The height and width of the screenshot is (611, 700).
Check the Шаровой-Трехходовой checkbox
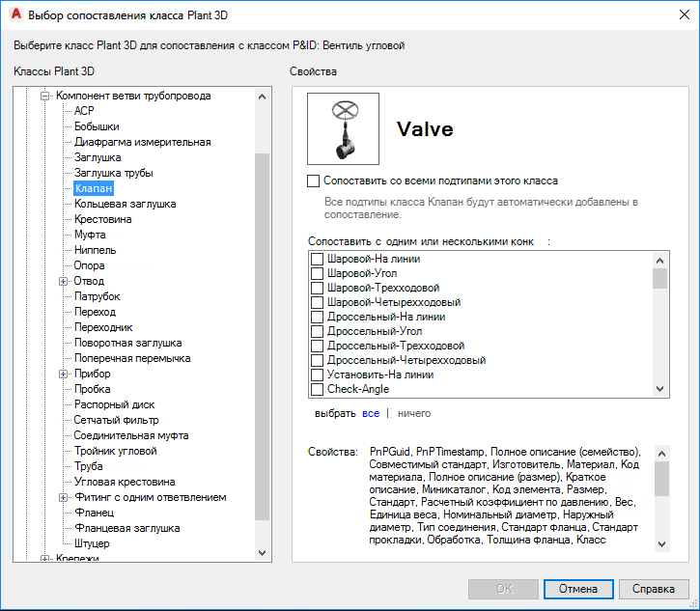(x=317, y=288)
